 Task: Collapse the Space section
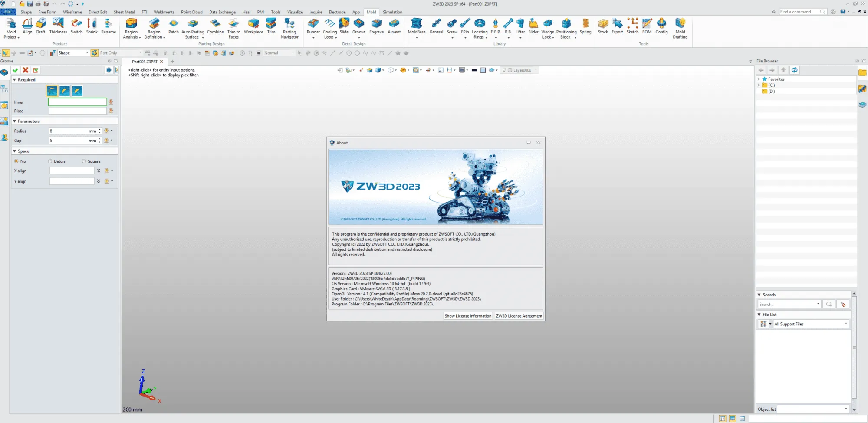tap(14, 151)
